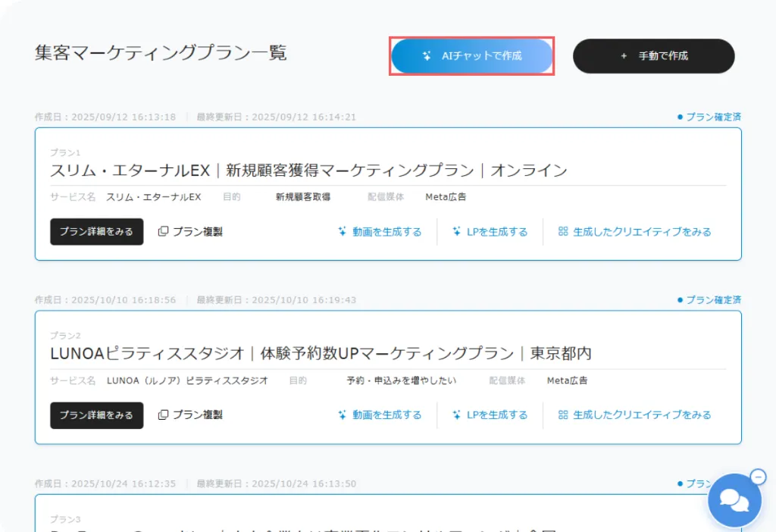This screenshot has width=776, height=532.
Task: Click the plan title LUNOAピラティススタジオ｜体験予約数UP
Action: [321, 354]
